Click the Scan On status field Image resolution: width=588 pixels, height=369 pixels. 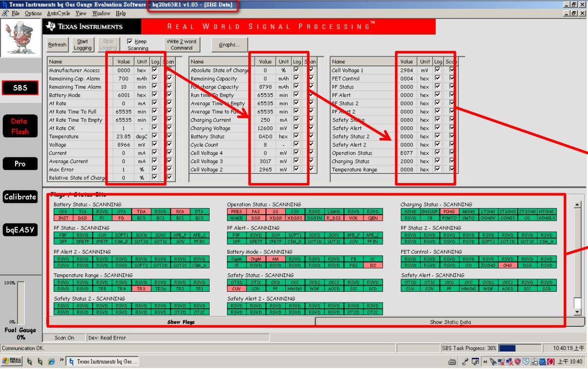(x=65, y=337)
